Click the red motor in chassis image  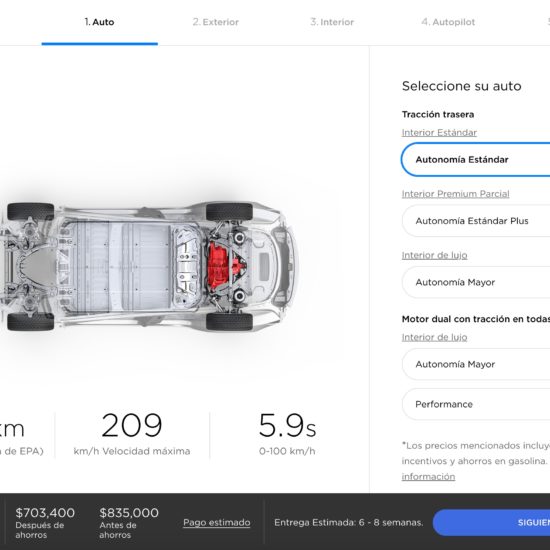[x=224, y=266]
